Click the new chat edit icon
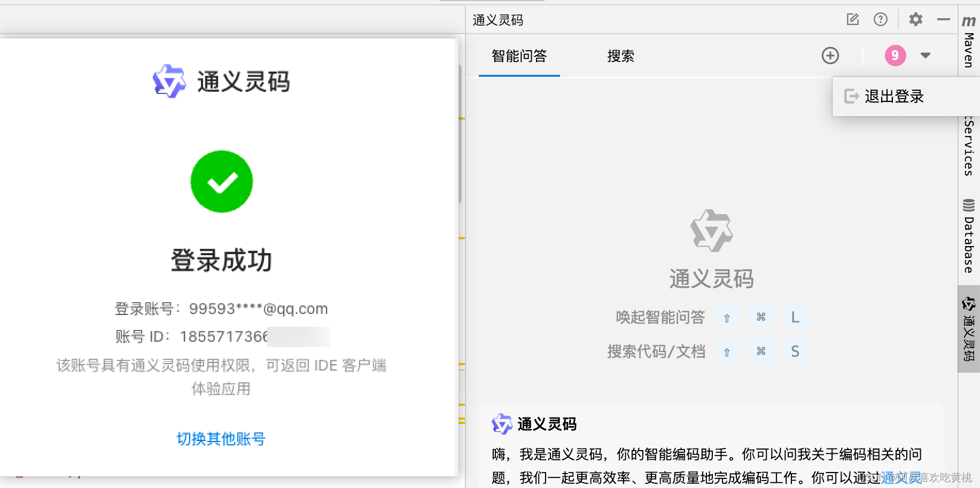 853,20
